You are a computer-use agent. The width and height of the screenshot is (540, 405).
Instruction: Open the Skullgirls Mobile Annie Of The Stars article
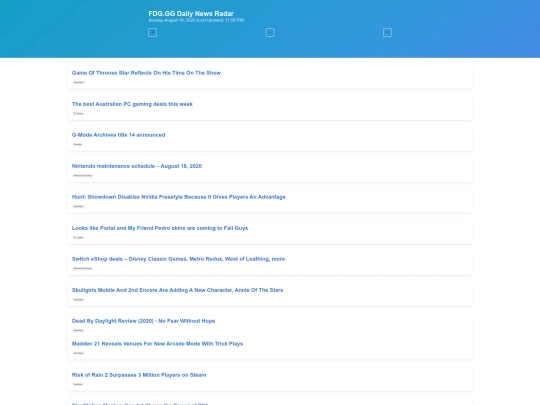tap(177, 290)
